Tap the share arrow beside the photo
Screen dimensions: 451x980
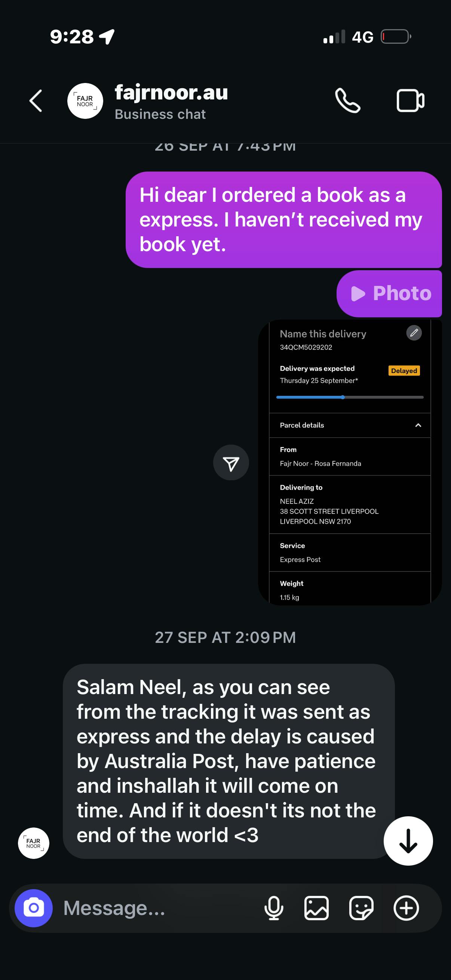tap(231, 463)
